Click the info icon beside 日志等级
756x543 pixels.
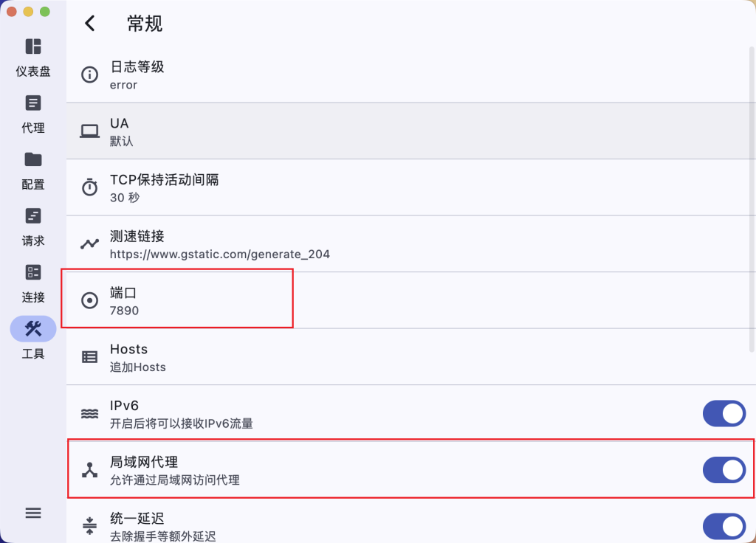click(89, 75)
